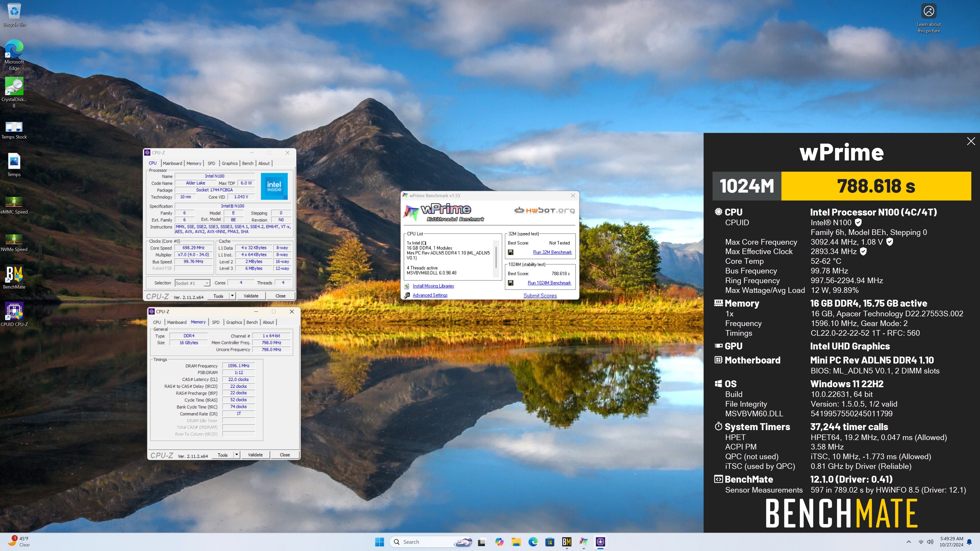Image resolution: width=980 pixels, height=551 pixels.
Task: Open the network status tray icon
Action: pyautogui.click(x=921, y=542)
